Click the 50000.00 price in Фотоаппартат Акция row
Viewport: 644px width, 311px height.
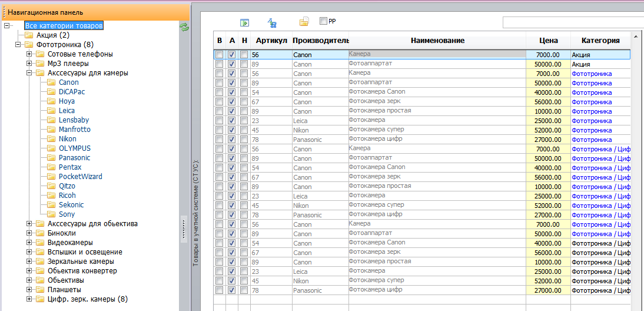pyautogui.click(x=548, y=64)
